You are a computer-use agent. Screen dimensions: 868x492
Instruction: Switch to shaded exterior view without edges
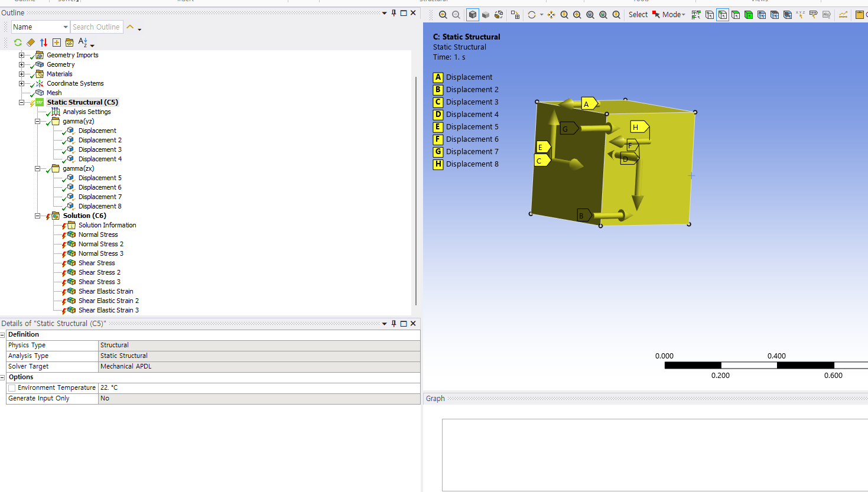486,15
